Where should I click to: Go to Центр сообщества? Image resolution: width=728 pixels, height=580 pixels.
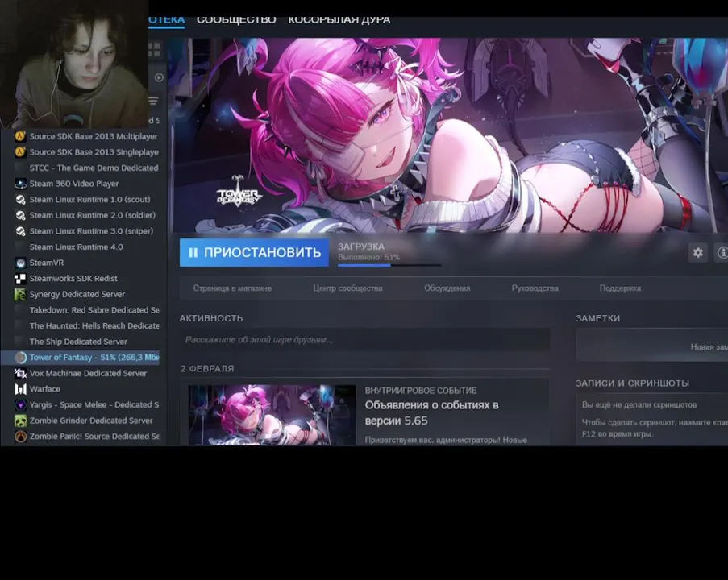click(347, 288)
